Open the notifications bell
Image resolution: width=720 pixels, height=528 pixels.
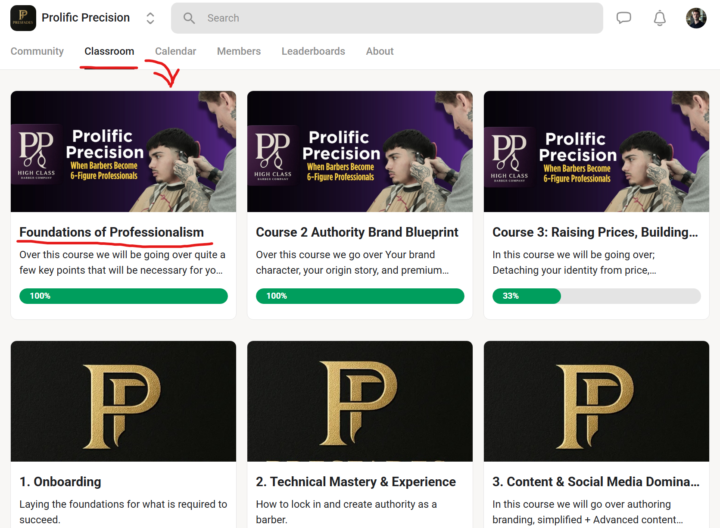(x=660, y=18)
